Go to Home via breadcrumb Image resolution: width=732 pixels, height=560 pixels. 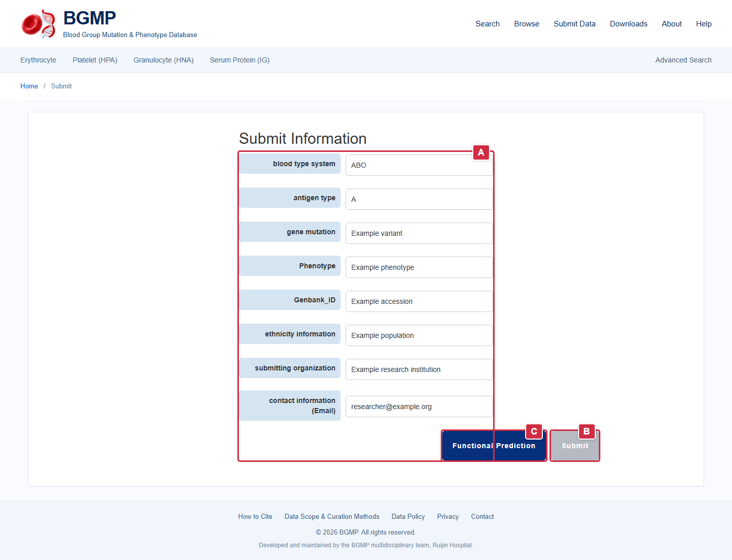tap(29, 86)
